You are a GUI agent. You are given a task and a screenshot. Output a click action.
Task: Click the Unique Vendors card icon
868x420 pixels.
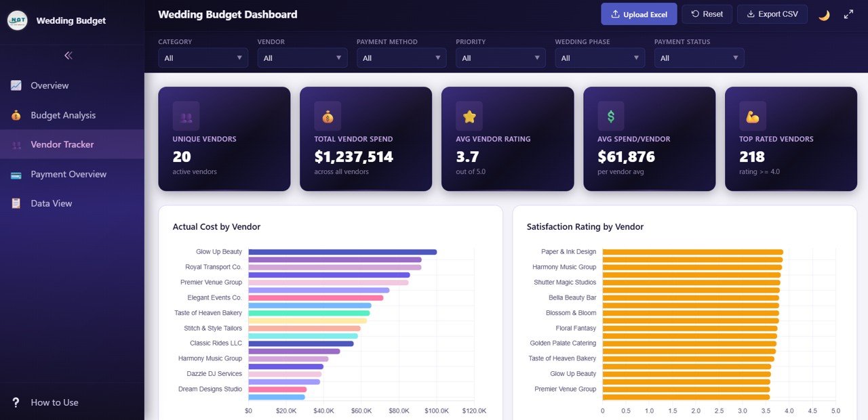pyautogui.click(x=186, y=116)
